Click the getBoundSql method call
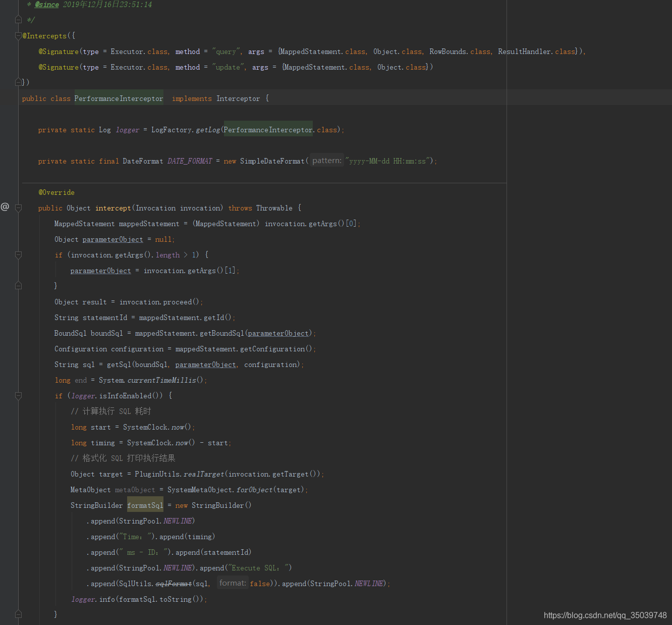Viewport: 672px width, 625px height. 222,333
